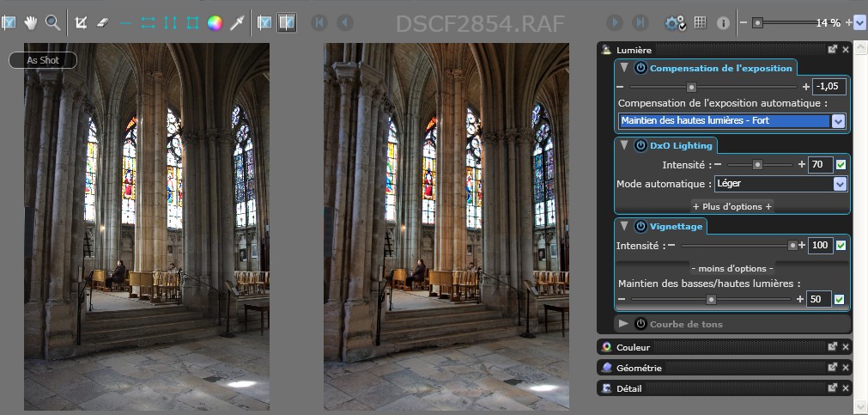Open the presets gear icon
This screenshot has width=868, height=415.
[675, 22]
